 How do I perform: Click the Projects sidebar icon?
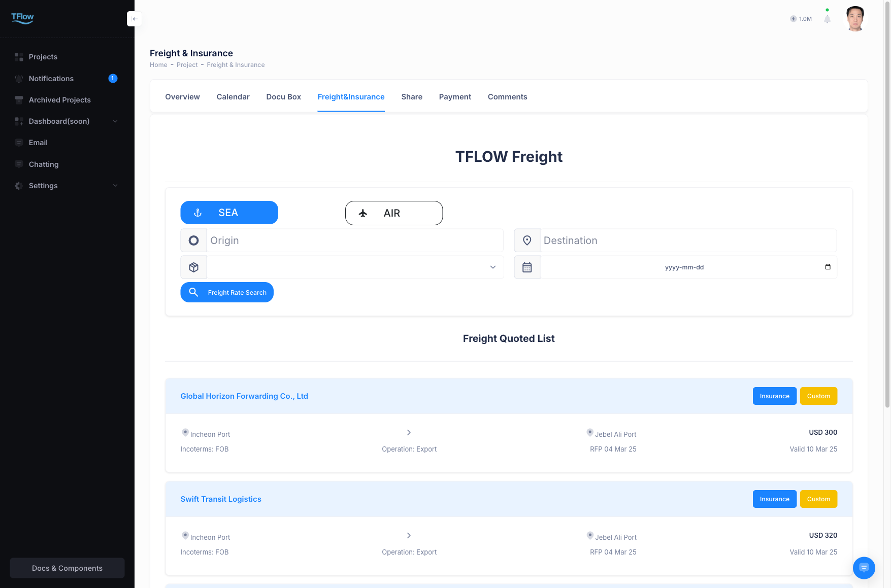click(19, 57)
